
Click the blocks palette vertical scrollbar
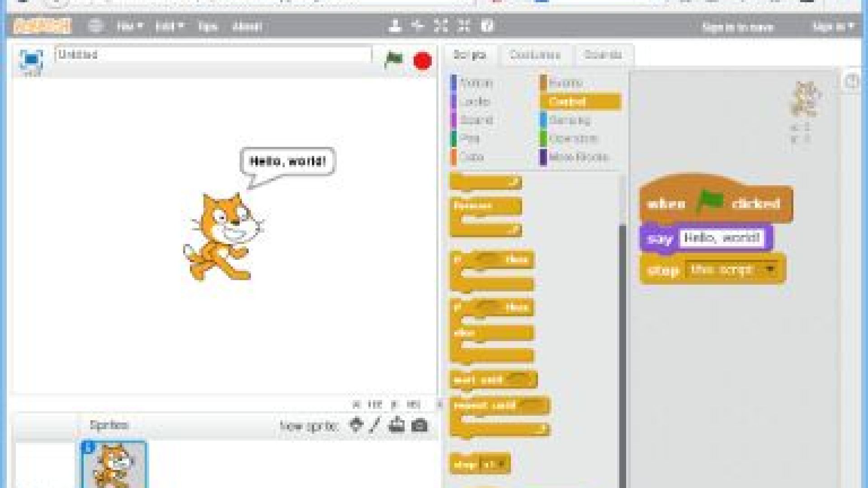click(x=623, y=352)
